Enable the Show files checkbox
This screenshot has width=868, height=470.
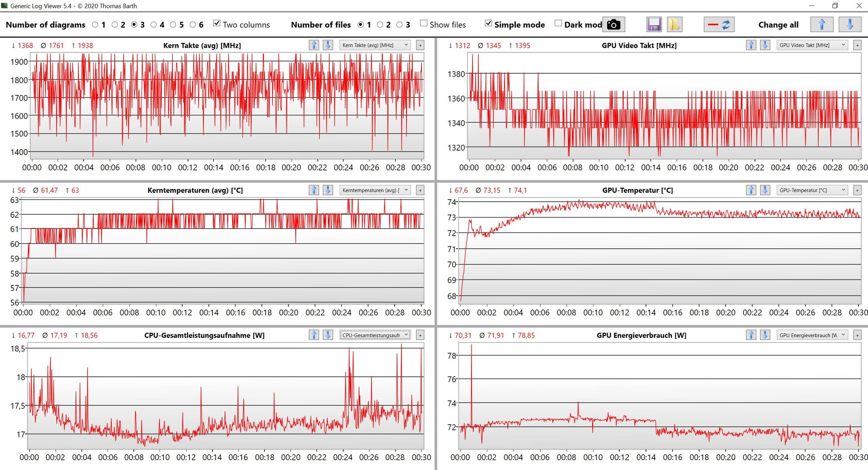[x=424, y=24]
